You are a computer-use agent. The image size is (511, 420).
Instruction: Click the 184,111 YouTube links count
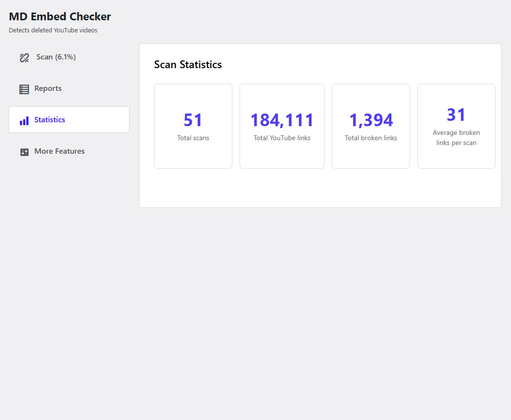tap(282, 120)
